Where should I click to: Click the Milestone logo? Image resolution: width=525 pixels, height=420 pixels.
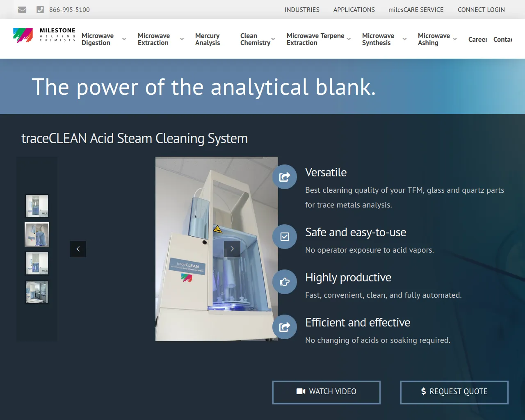point(44,35)
